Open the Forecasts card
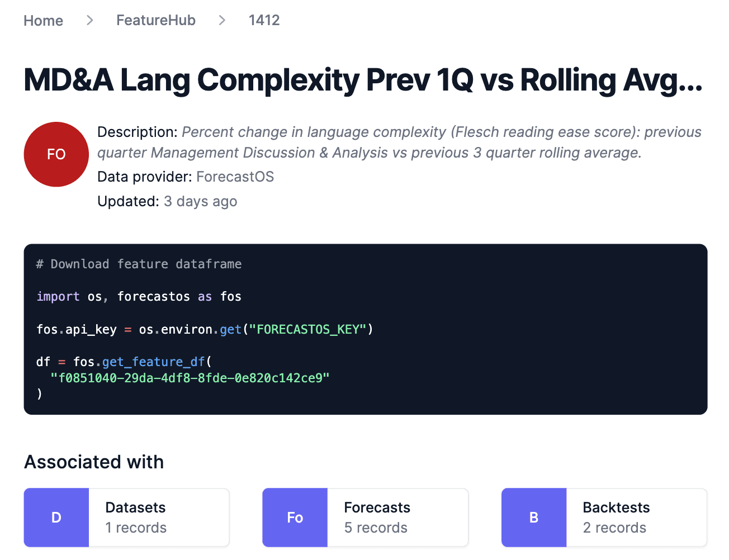Viewport: 729px width, 560px height. [x=366, y=518]
